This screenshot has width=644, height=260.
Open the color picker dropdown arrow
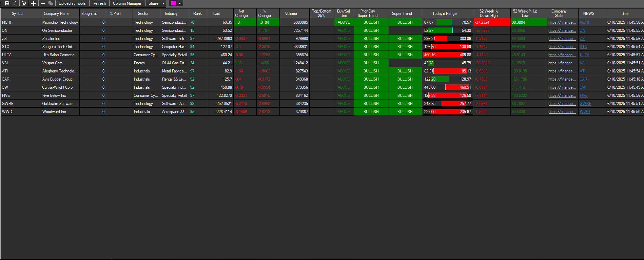[180, 3]
